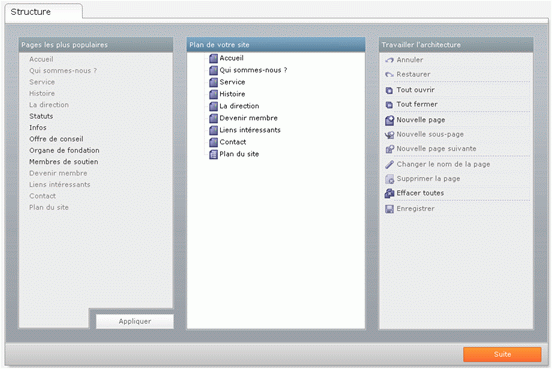Click the page icon beside Service in site plan
The height and width of the screenshot is (369, 552).
click(213, 82)
